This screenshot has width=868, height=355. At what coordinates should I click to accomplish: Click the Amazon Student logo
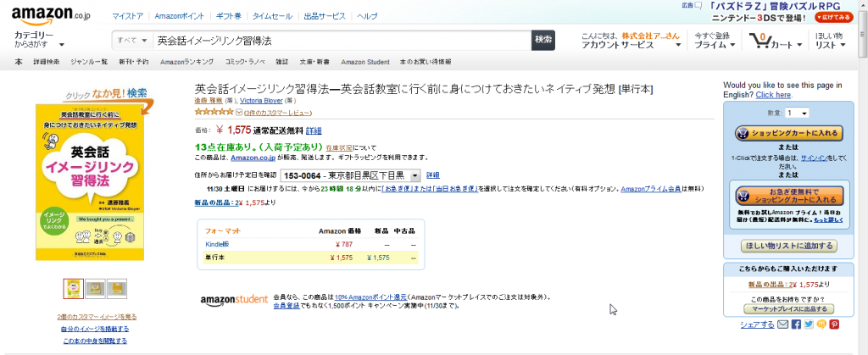(234, 300)
